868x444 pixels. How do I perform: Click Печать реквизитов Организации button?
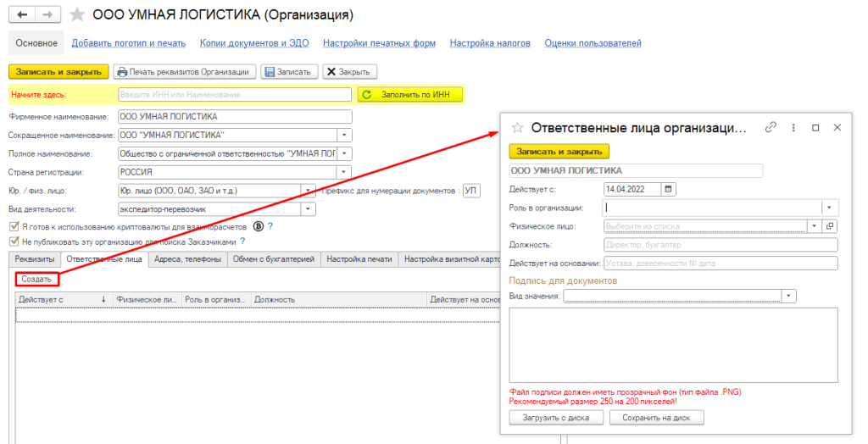click(185, 72)
